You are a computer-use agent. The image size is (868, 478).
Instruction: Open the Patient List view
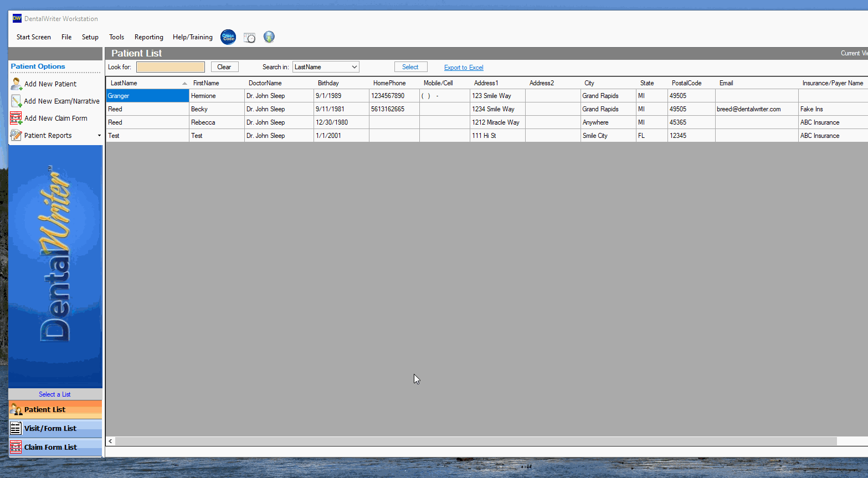(x=55, y=410)
